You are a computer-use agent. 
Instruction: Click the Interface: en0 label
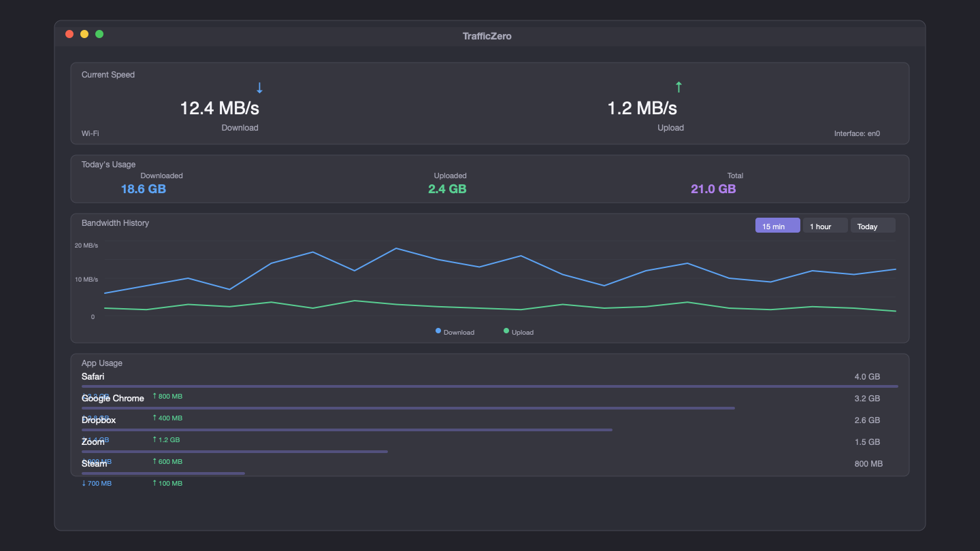point(857,133)
